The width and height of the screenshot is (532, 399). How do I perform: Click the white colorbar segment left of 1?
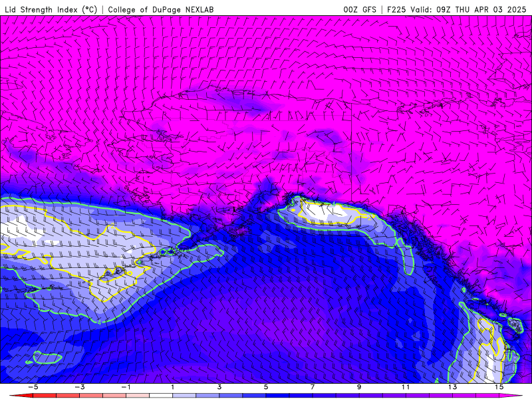point(161,396)
